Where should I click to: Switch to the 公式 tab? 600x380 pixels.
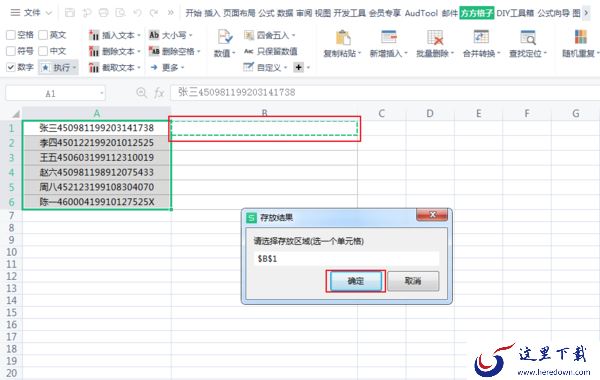266,13
